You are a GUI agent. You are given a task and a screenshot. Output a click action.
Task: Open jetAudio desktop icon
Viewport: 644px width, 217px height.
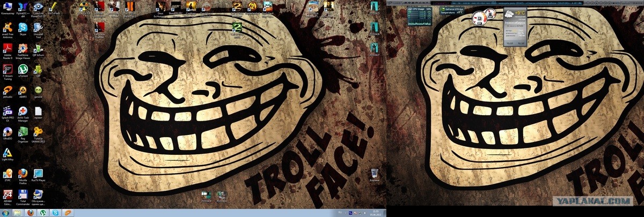tap(8, 92)
